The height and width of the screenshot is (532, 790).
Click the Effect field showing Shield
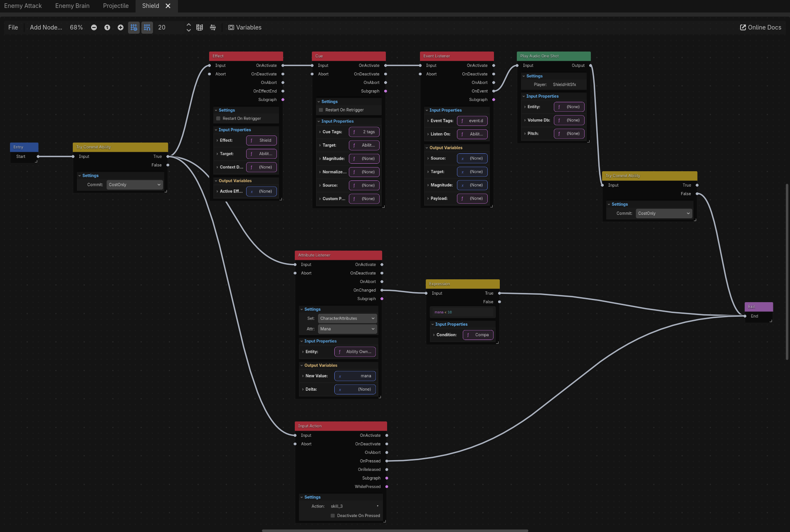click(x=262, y=140)
